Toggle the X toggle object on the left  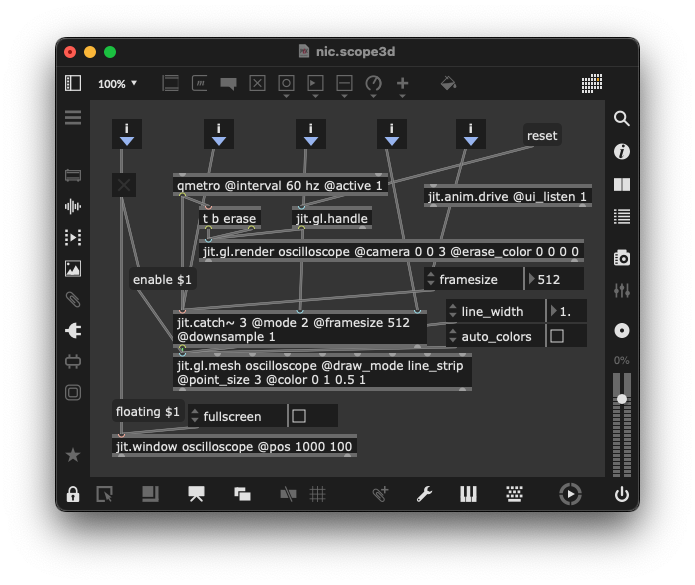point(124,184)
